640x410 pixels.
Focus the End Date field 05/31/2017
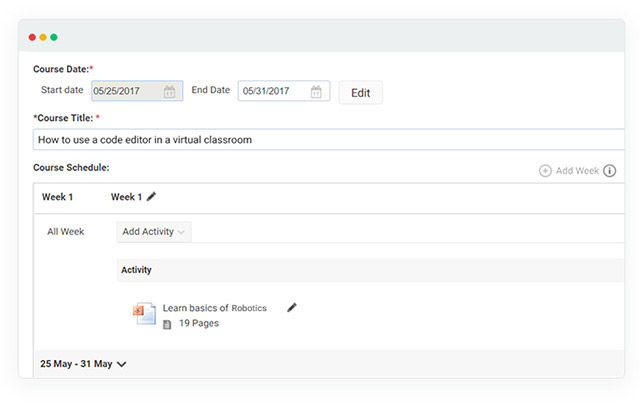tap(284, 91)
